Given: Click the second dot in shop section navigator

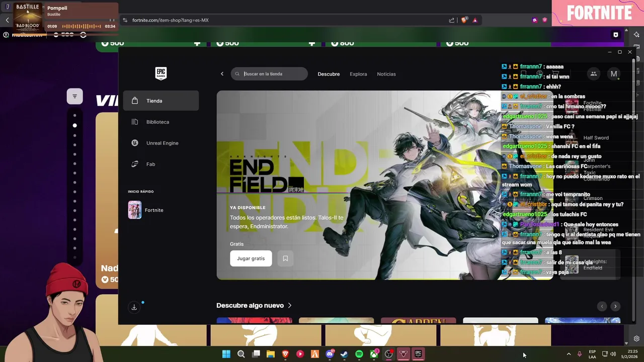Looking at the screenshot, I should tap(75, 125).
